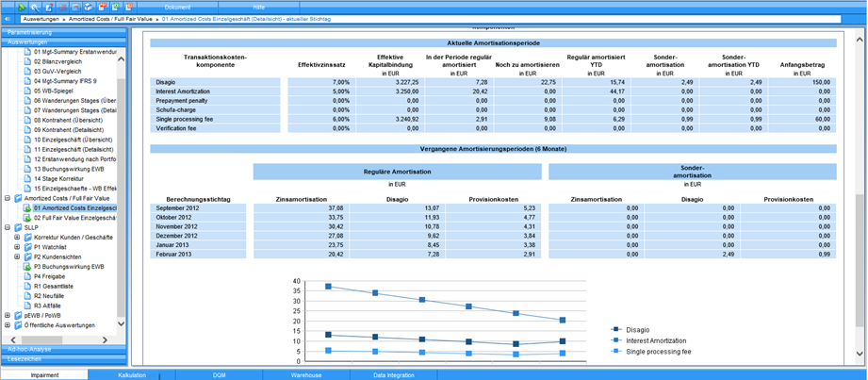Open the Data Integration tab
The width and height of the screenshot is (868, 380).
393,374
